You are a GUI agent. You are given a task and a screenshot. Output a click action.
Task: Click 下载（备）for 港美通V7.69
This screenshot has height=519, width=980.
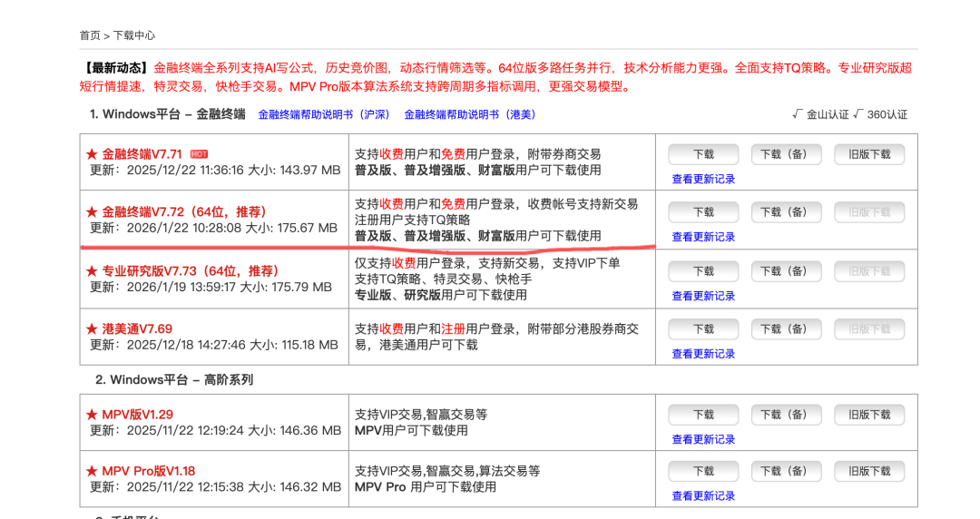[x=786, y=329]
